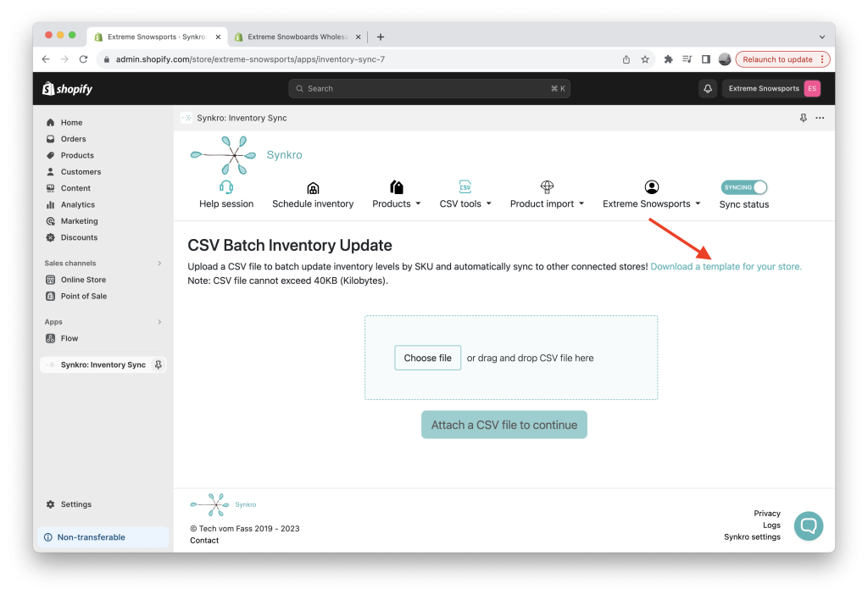Expand the Extreme Snowsports account dropdown
Viewport: 868px width, 595px height.
(698, 203)
